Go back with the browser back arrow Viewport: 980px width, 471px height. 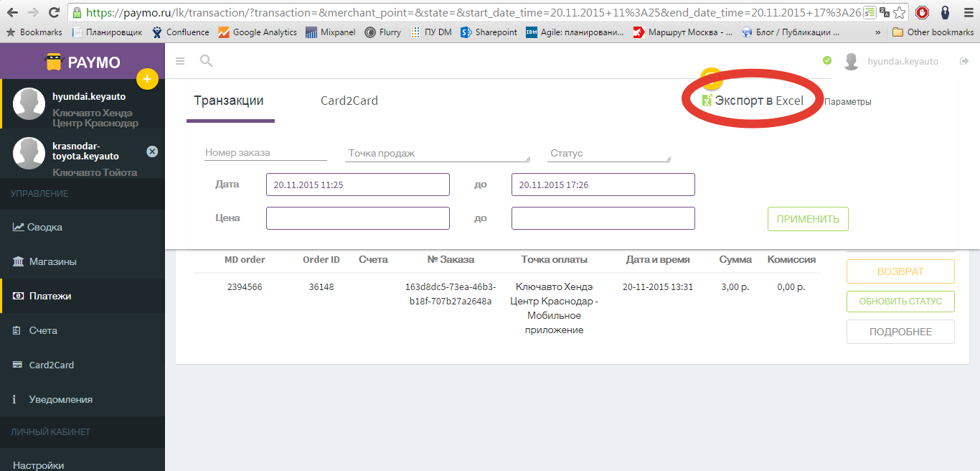[x=12, y=12]
